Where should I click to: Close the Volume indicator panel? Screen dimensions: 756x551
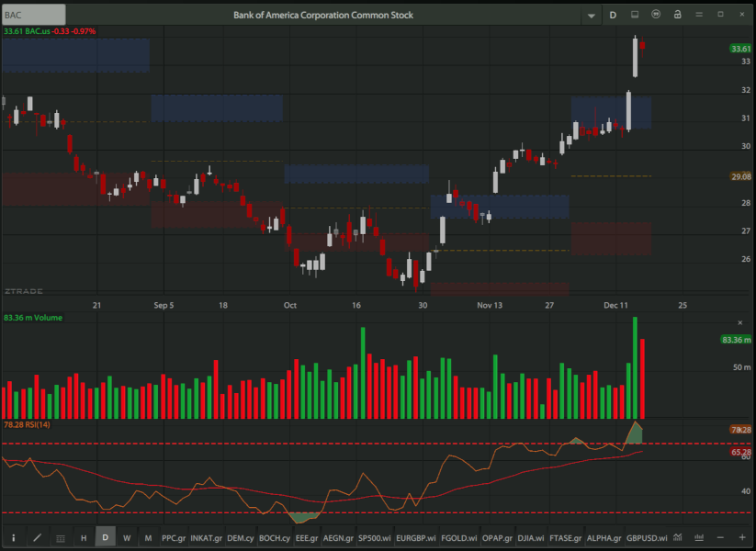740,322
